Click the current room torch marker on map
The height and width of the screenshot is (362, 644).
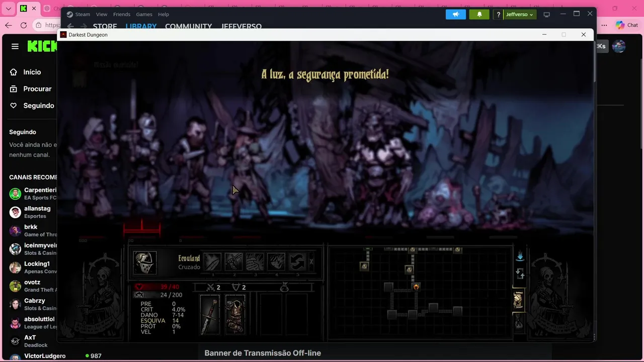(x=416, y=287)
